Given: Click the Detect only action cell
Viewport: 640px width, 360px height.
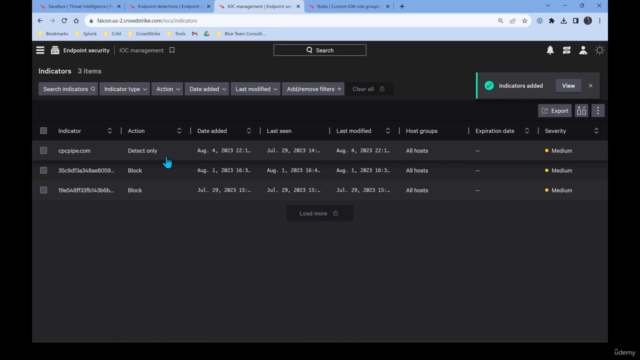Looking at the screenshot, I should 142,151.
